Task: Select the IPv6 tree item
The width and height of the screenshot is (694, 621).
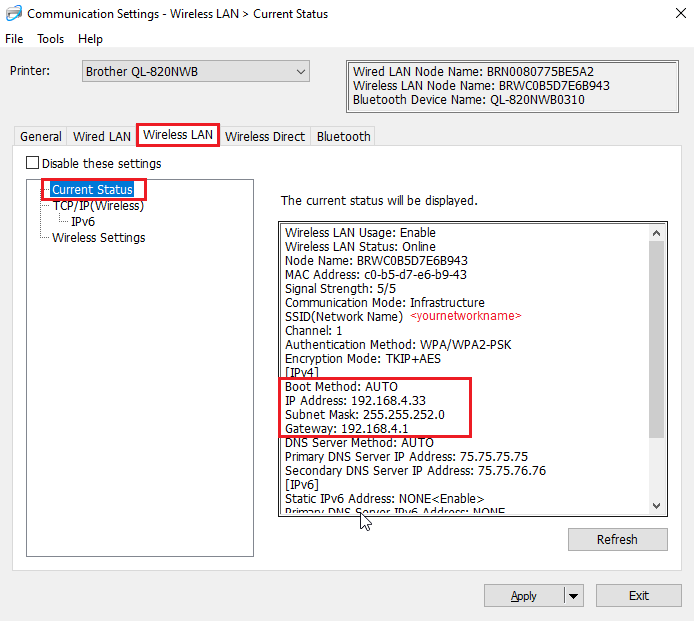Action: [x=83, y=221]
